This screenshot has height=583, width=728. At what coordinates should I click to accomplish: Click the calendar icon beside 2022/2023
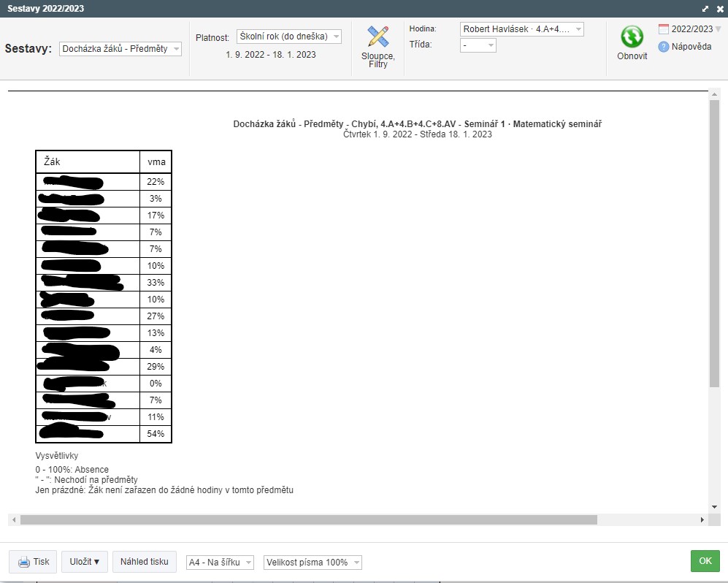click(664, 29)
